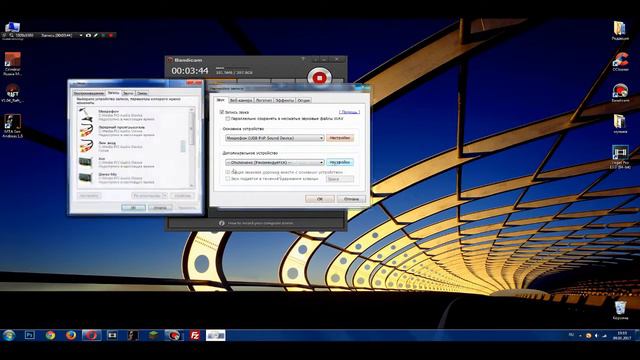Switch to the 'Опции' tab
The width and height of the screenshot is (640, 360).
pyautogui.click(x=303, y=100)
